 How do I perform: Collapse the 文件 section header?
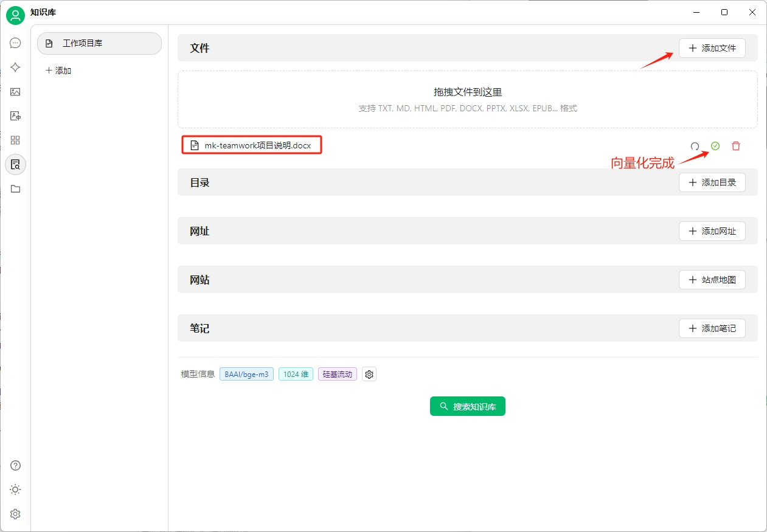pos(468,48)
